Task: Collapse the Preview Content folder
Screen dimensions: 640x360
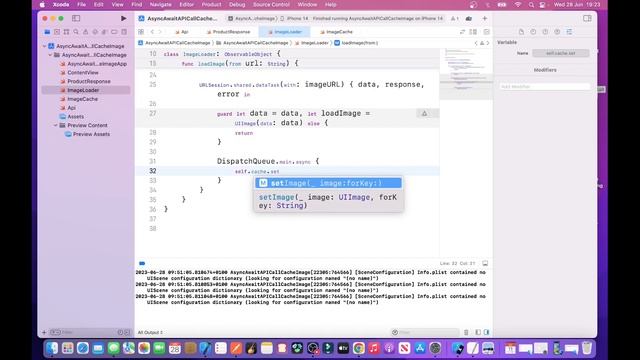Action: [56, 125]
